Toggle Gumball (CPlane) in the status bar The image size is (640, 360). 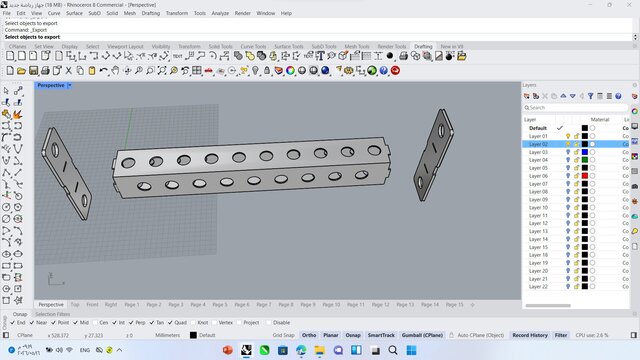tap(422, 335)
